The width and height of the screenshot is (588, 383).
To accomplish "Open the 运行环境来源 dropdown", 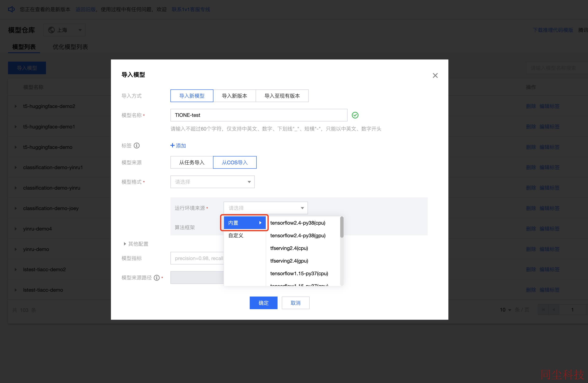I will (266, 208).
